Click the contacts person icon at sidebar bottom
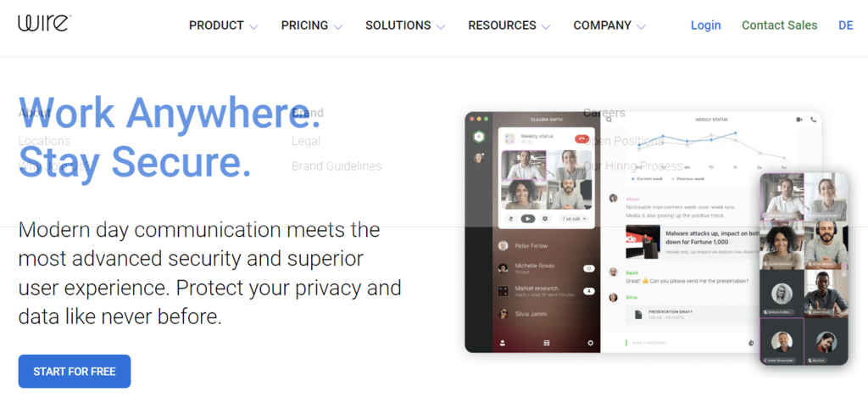This screenshot has width=868, height=398. pos(503,343)
